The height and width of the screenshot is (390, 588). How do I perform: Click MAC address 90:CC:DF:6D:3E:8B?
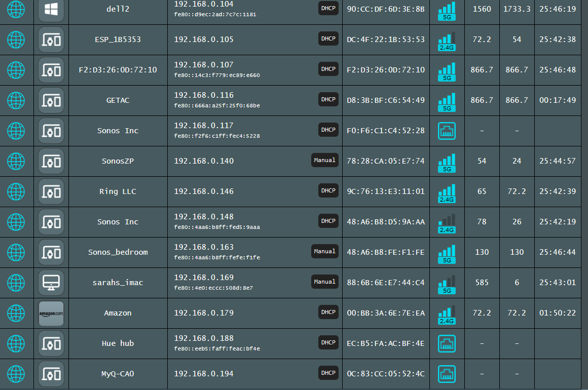[x=386, y=9]
